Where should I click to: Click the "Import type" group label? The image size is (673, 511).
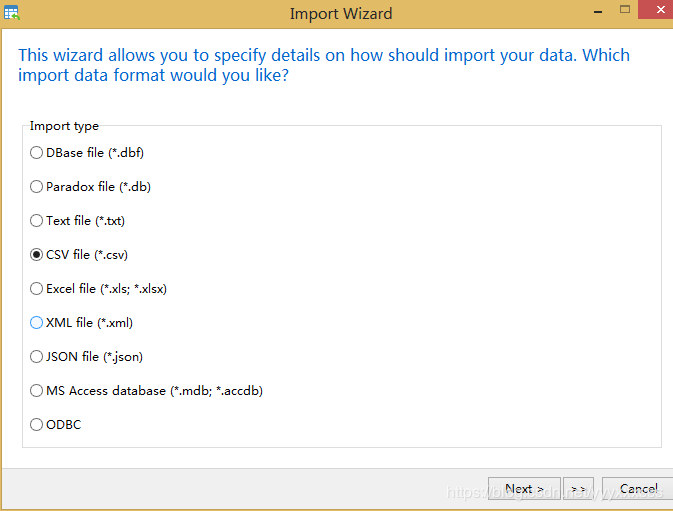coord(64,126)
